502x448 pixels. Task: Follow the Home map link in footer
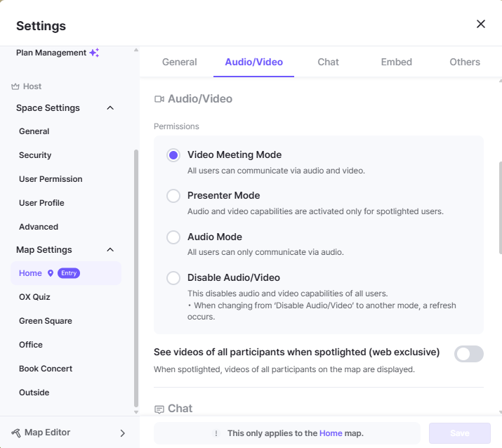pyautogui.click(x=331, y=433)
